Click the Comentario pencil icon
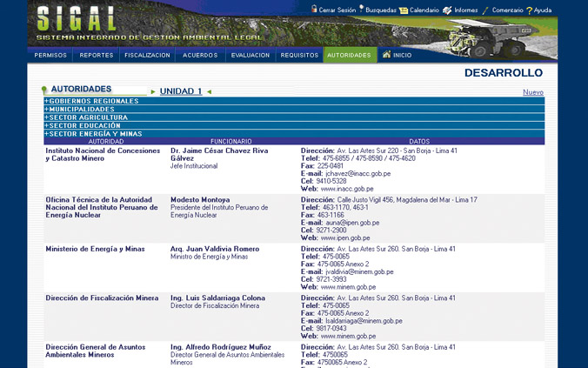 click(484, 10)
